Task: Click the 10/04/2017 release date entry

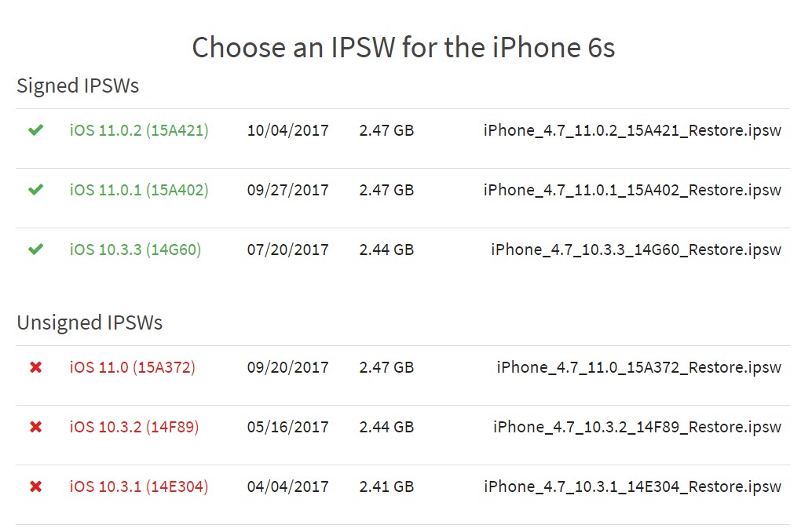Action: 289,130
